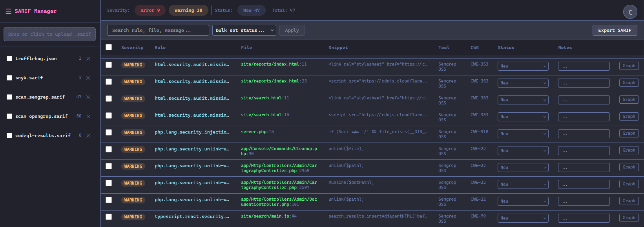Filter by the warning 38 severity badge

[188, 10]
